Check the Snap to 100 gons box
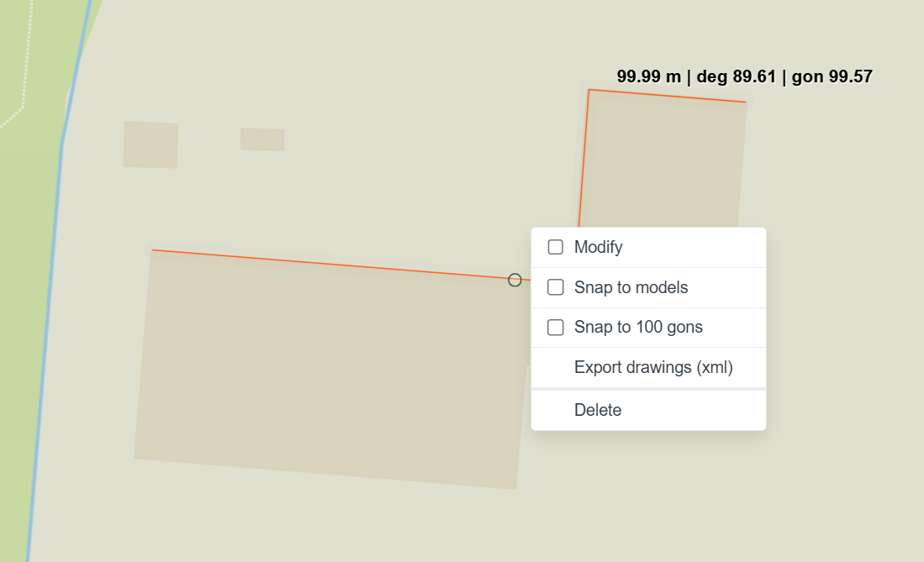Image resolution: width=924 pixels, height=562 pixels. pos(555,327)
